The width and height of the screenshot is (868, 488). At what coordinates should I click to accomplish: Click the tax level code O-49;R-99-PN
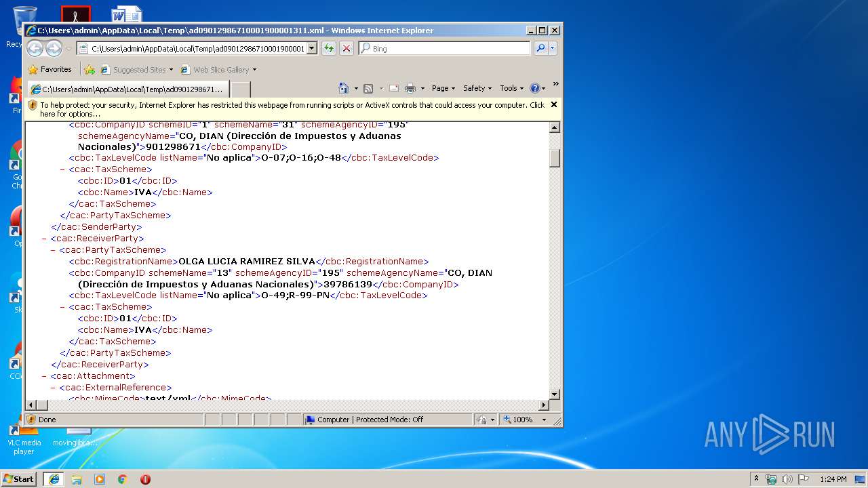296,296
